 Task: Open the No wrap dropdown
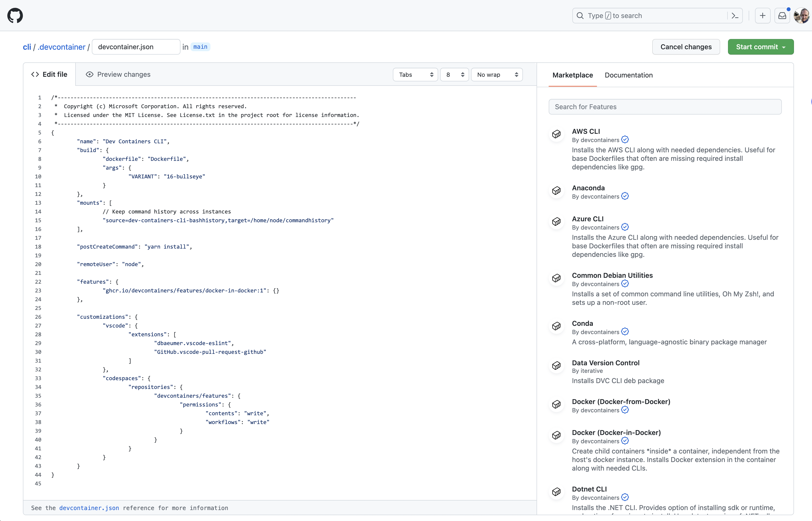(497, 74)
